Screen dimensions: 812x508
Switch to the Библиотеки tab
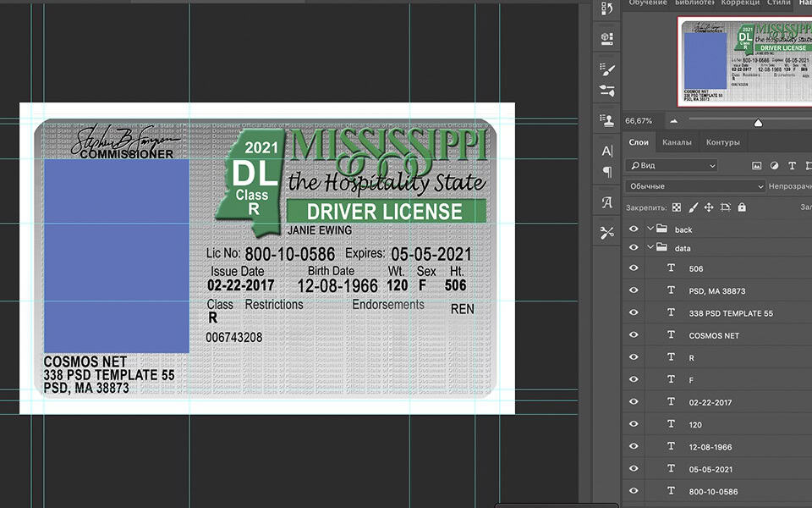click(x=694, y=3)
